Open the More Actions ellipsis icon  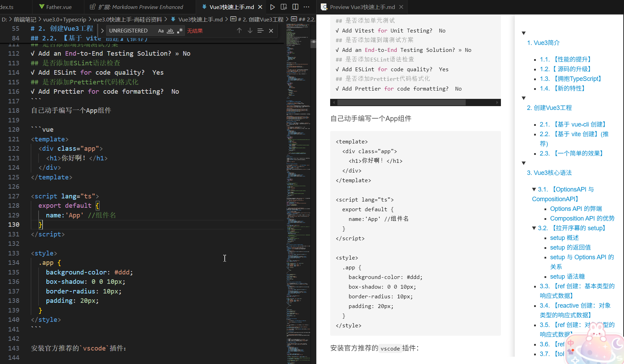[x=306, y=7]
